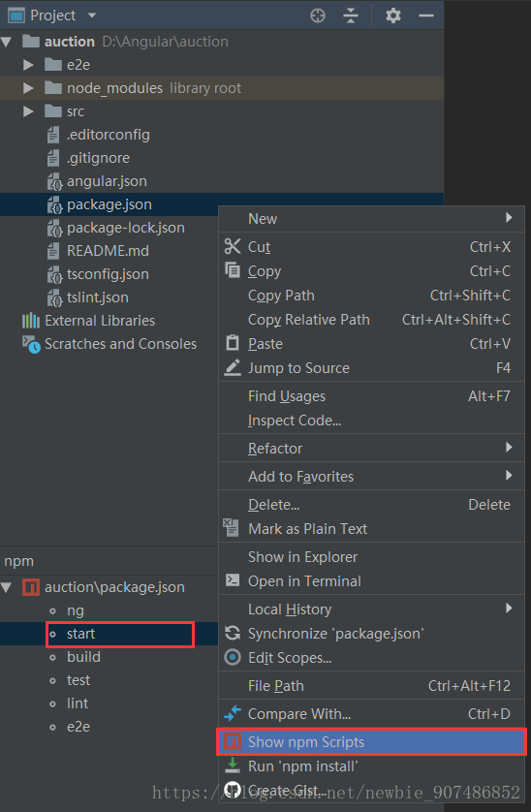Screen dimensions: 531x812
Task: Click the tslint.json file icon
Action: point(54,298)
